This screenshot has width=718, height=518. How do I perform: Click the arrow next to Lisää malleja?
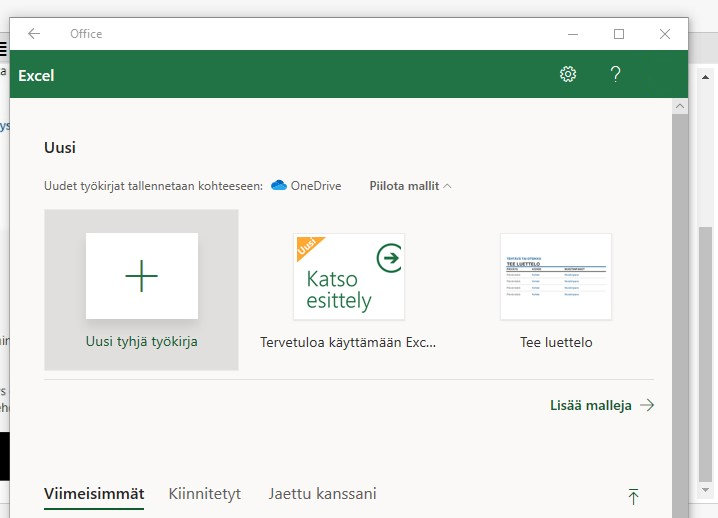647,405
